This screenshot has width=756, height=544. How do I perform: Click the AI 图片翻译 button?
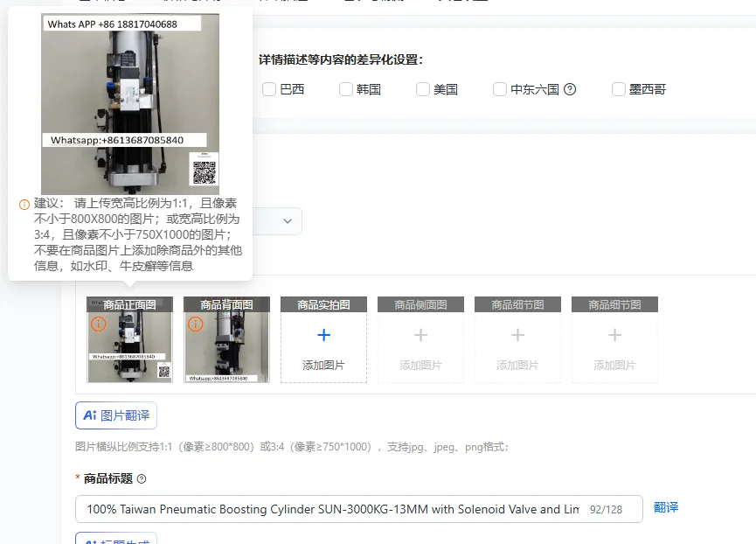(116, 415)
